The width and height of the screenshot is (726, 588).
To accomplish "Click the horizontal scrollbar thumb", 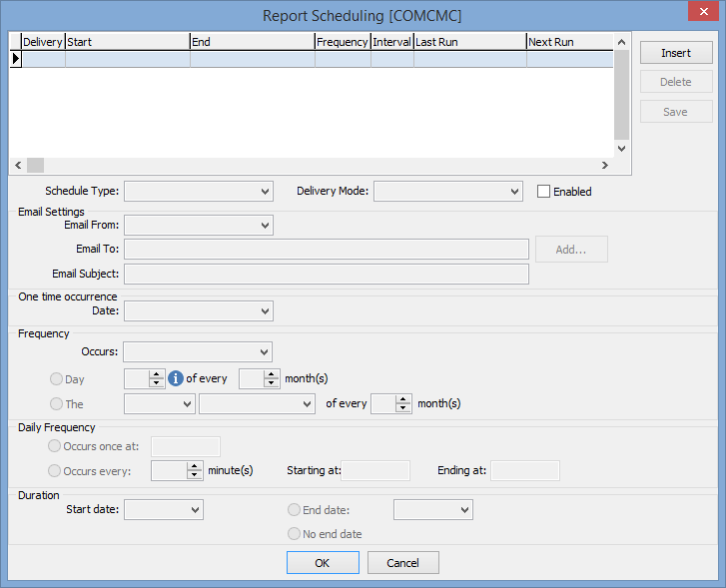I will pyautogui.click(x=35, y=166).
